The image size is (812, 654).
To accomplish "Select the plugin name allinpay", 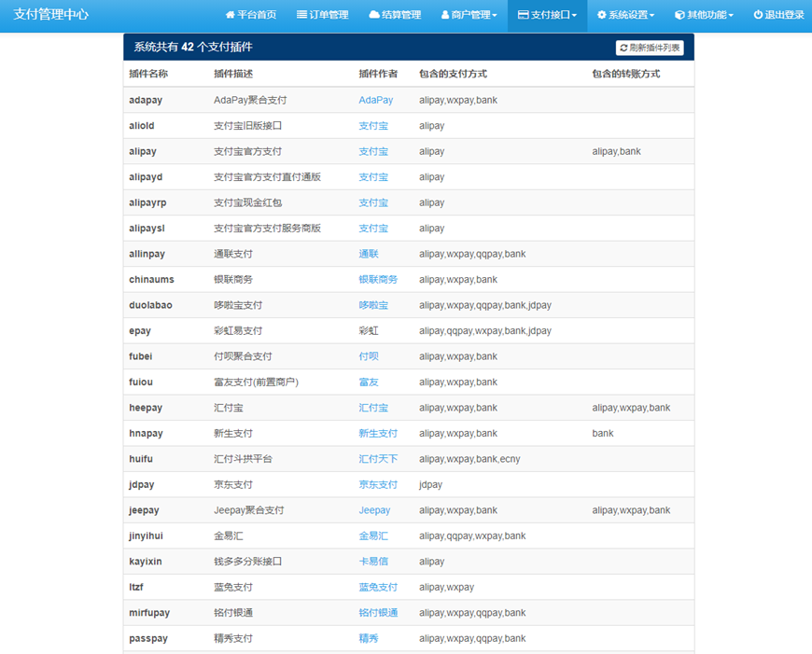I will (147, 254).
